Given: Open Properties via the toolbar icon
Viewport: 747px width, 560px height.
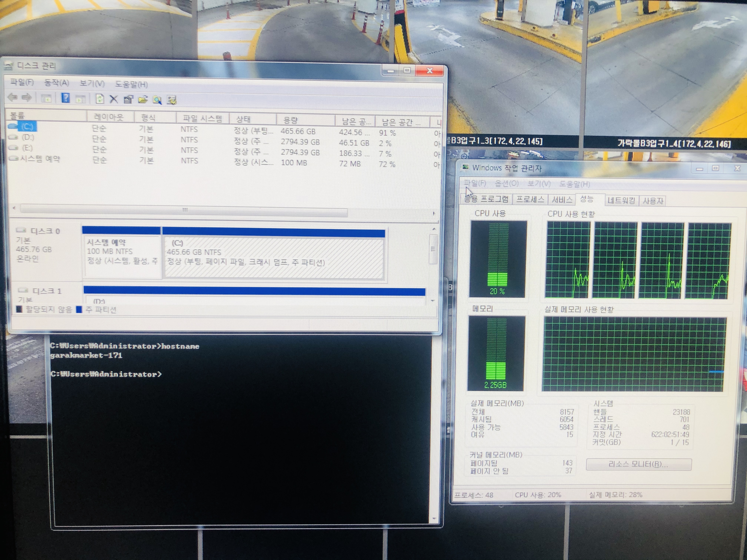Looking at the screenshot, I should tap(128, 100).
